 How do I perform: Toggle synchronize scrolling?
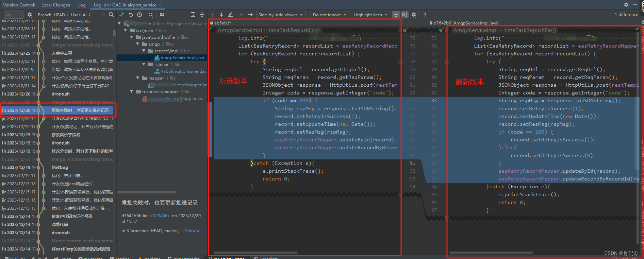click(x=404, y=15)
